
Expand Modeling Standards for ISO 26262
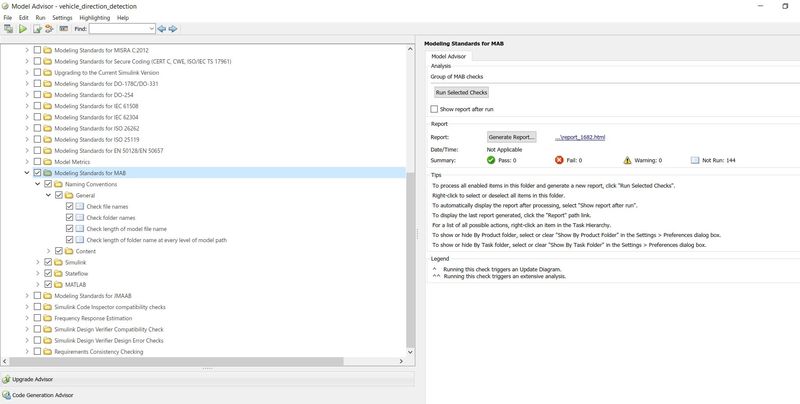pos(27,128)
